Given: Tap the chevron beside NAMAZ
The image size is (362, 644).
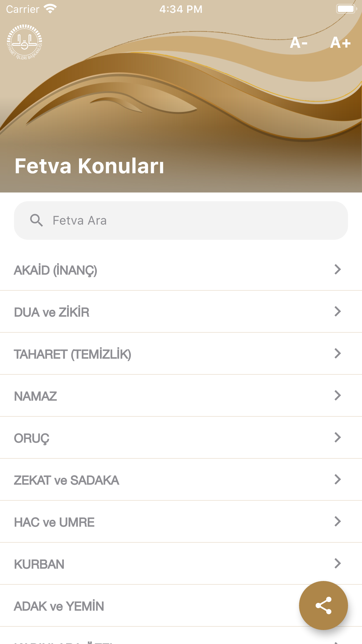Looking at the screenshot, I should point(338,395).
